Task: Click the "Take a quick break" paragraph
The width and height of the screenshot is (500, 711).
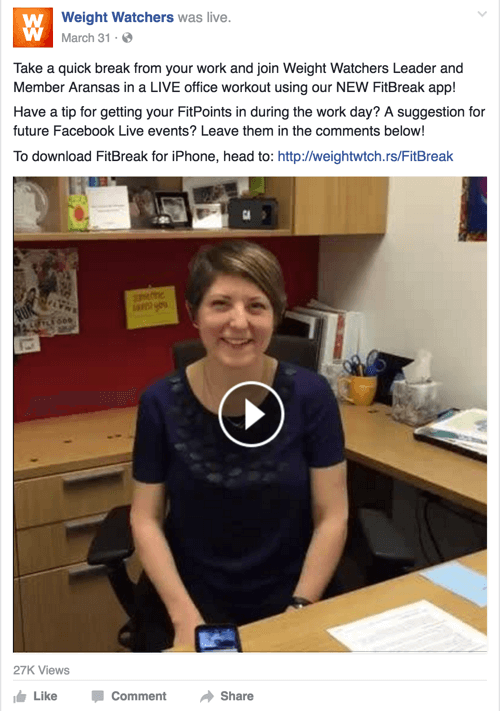Action: coord(238,78)
